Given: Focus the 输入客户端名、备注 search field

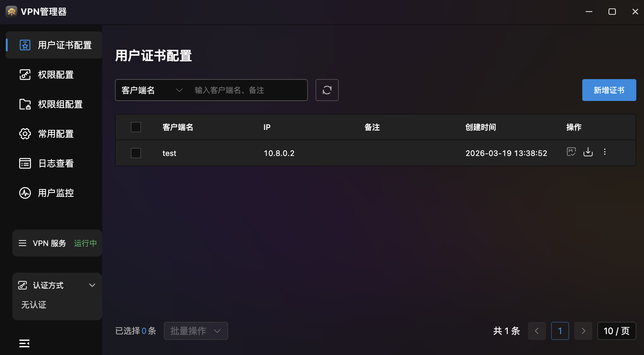Looking at the screenshot, I should click(247, 90).
